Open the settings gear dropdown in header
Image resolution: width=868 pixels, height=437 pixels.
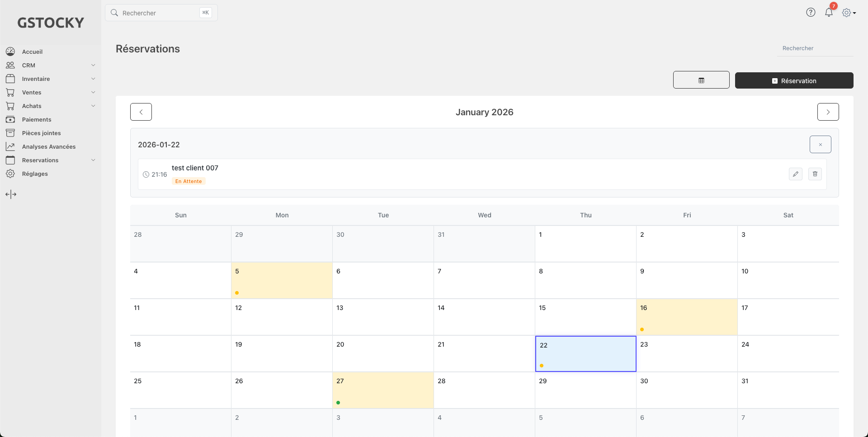pyautogui.click(x=849, y=13)
